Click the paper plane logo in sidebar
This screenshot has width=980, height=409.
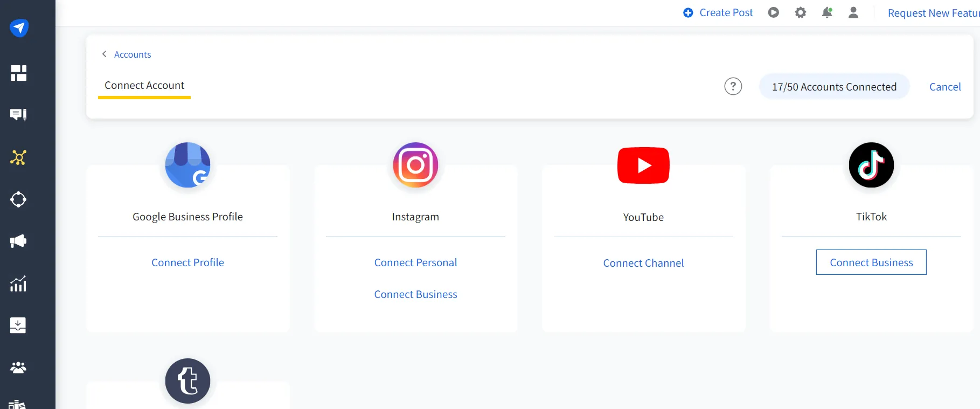(x=19, y=27)
